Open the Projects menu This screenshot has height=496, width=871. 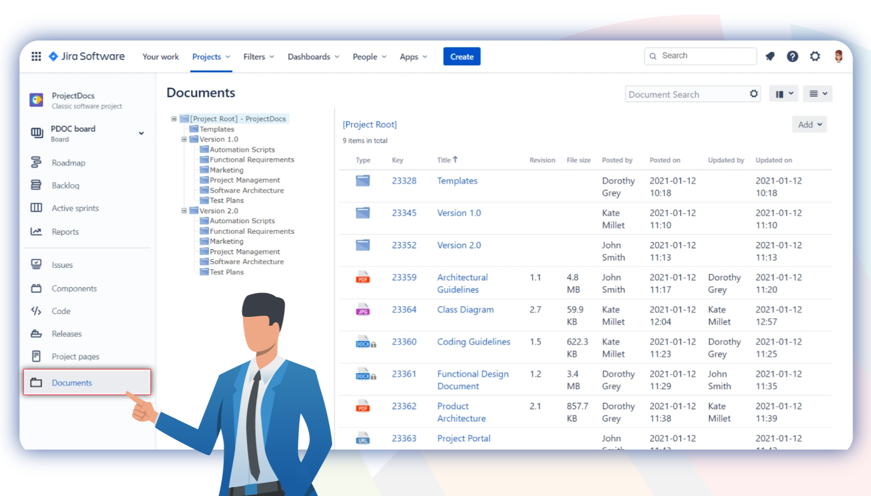(x=211, y=57)
